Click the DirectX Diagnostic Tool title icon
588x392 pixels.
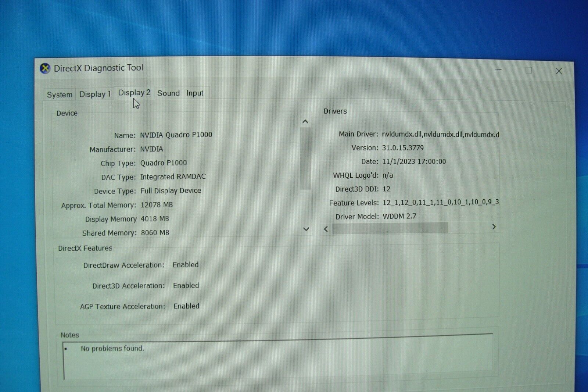pyautogui.click(x=45, y=68)
